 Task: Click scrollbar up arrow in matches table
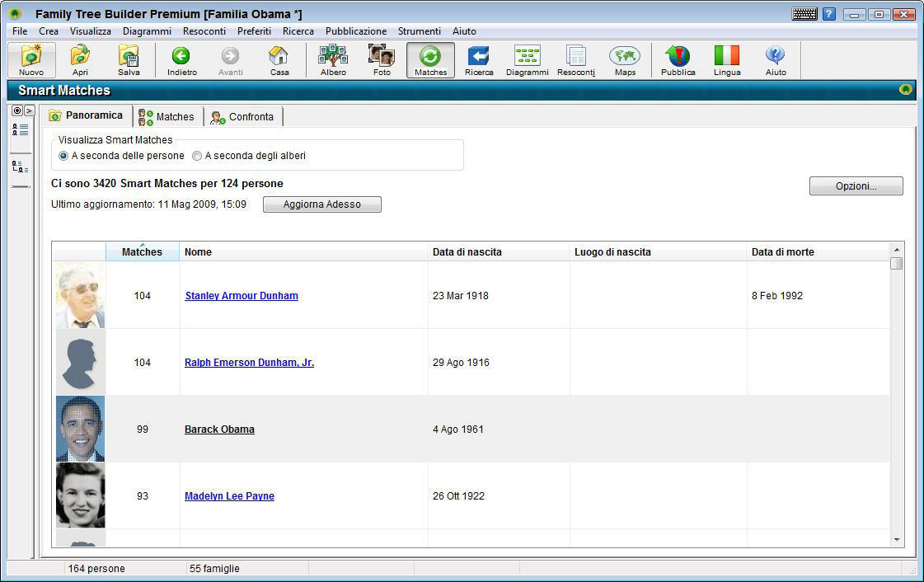[x=896, y=249]
